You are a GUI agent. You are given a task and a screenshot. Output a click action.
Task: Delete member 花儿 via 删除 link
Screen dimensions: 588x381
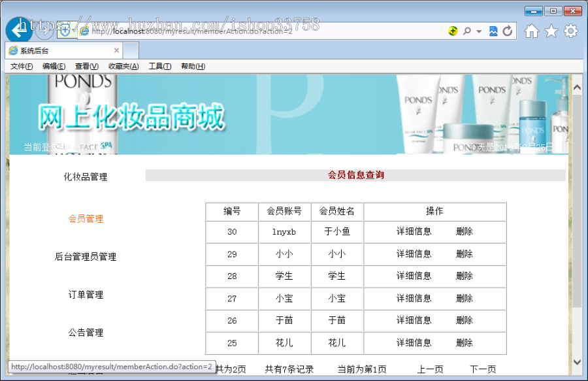click(464, 342)
